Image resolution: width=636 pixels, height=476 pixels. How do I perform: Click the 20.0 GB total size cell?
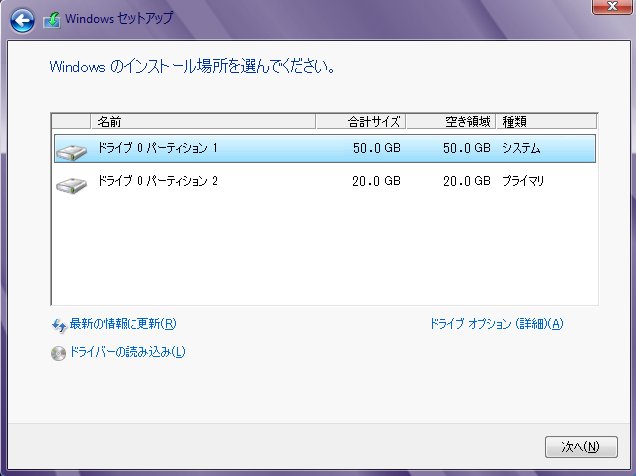pyautogui.click(x=377, y=181)
